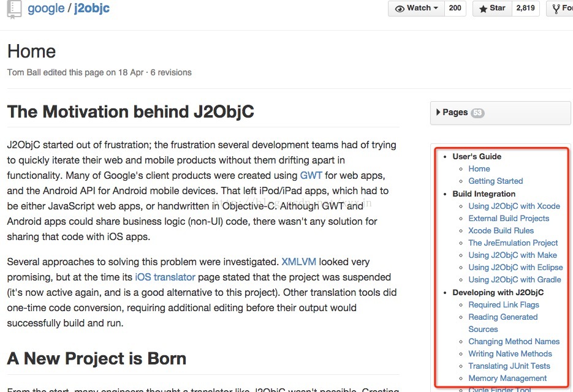Open Using J2ObjC with Make
The image size is (573, 392).
pos(513,255)
